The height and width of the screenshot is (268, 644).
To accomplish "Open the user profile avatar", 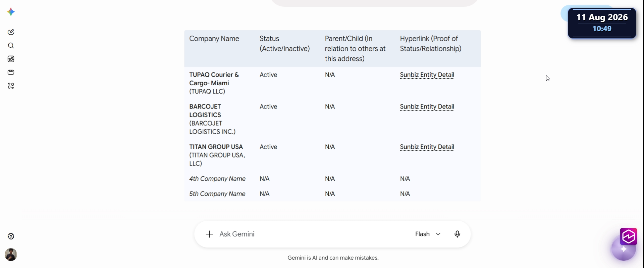I will pyautogui.click(x=11, y=255).
